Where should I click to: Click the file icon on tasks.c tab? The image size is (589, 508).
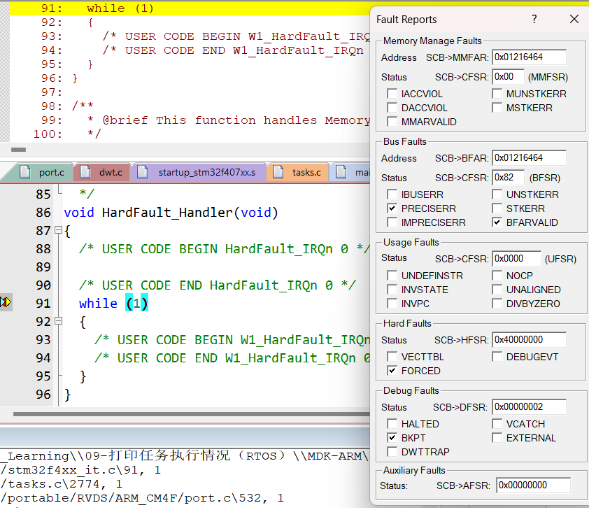(x=278, y=172)
